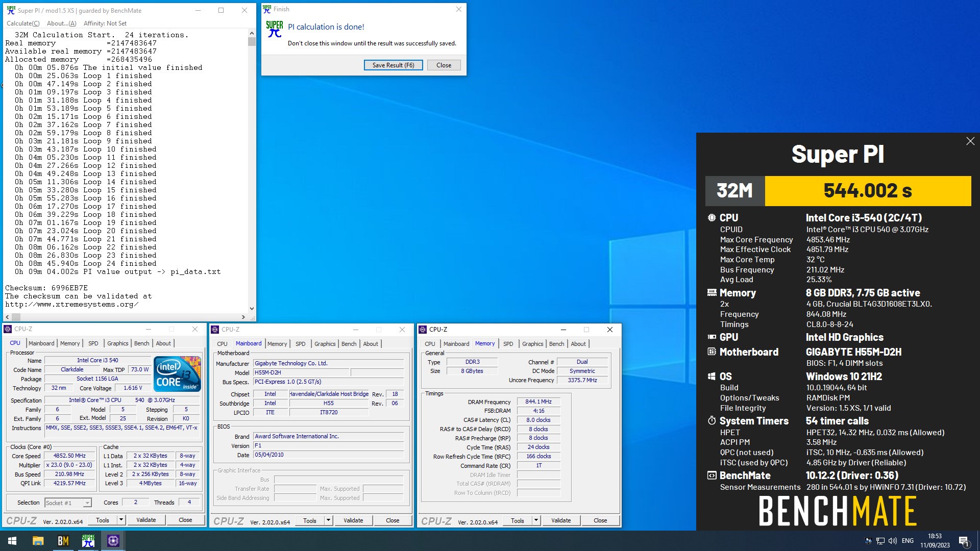Click Mainboard CPU-Z window title icon

(215, 330)
